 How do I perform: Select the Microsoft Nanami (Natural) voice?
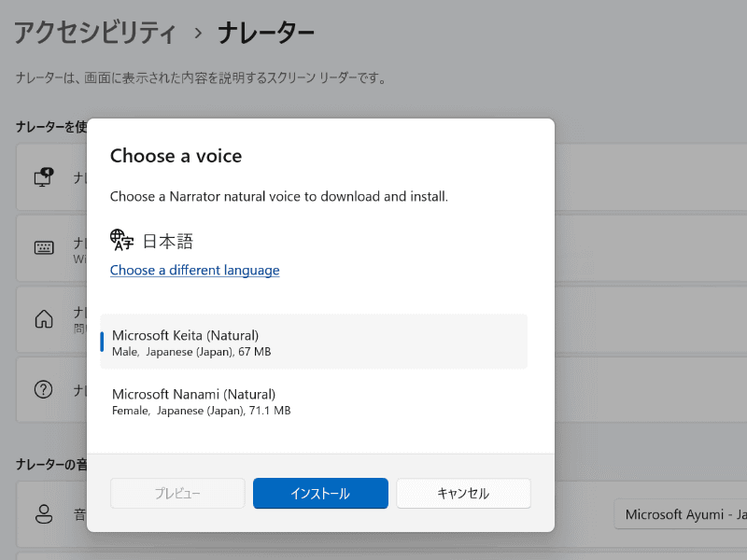313,401
